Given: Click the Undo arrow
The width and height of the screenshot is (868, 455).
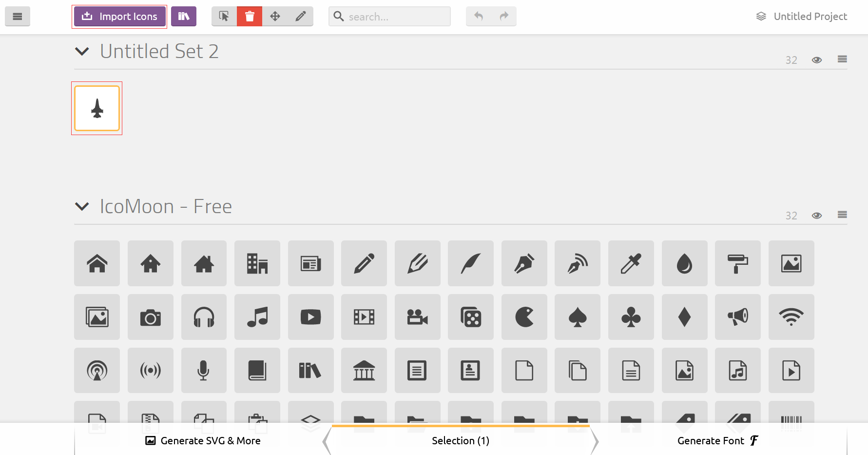Looking at the screenshot, I should click(x=479, y=17).
